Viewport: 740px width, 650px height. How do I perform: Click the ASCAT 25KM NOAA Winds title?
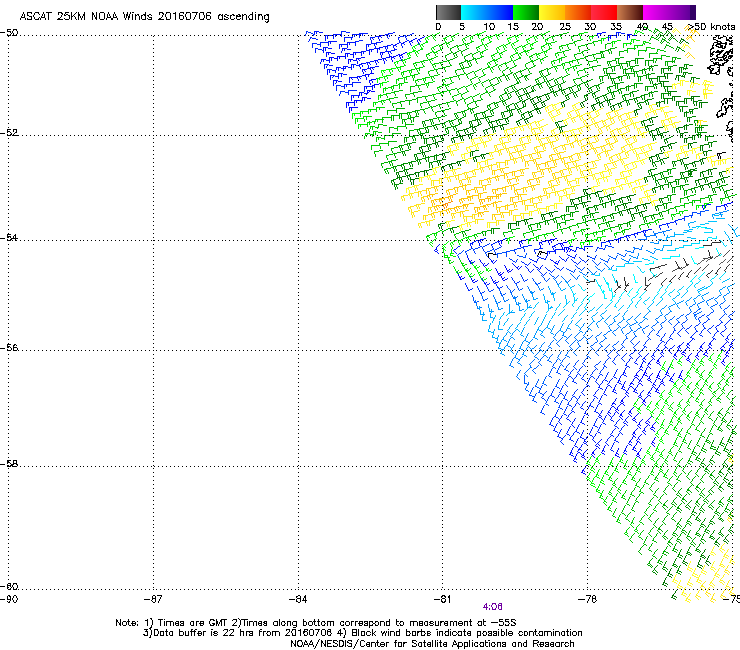pyautogui.click(x=144, y=16)
